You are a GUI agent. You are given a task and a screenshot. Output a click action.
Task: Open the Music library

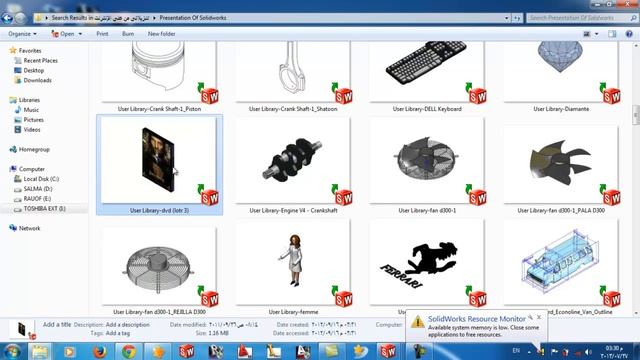(31, 110)
